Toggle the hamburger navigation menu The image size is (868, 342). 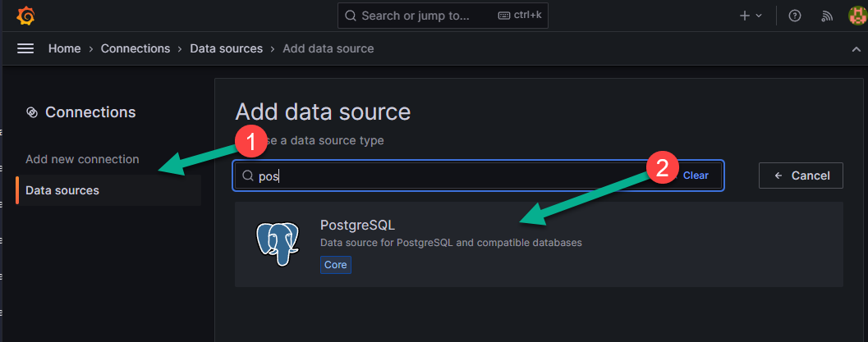[x=25, y=48]
